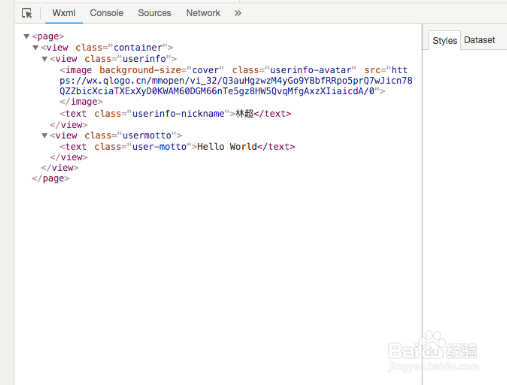Open the Sources tab
This screenshot has height=385, width=507.
154,13
